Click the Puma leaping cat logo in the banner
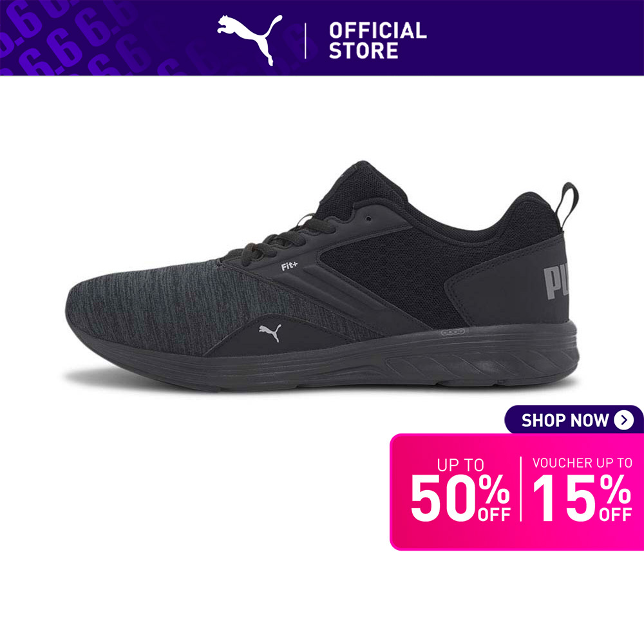 pyautogui.click(x=249, y=40)
